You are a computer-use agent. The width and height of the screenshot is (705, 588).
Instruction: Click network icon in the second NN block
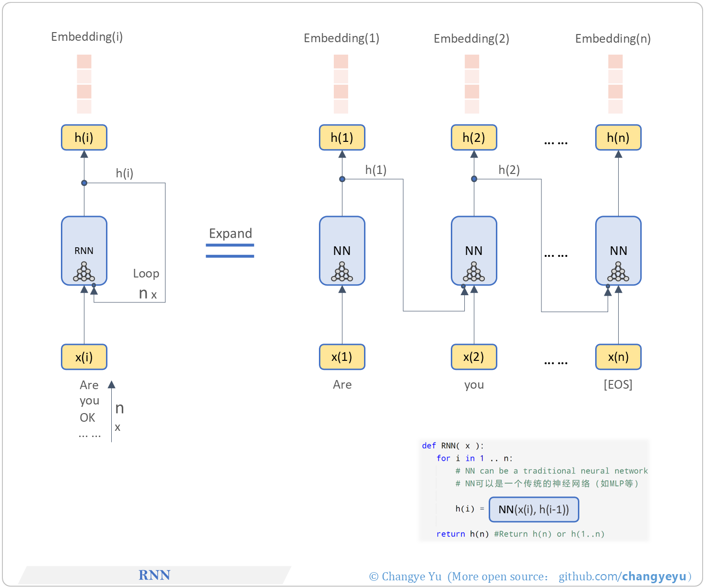pyautogui.click(x=474, y=272)
